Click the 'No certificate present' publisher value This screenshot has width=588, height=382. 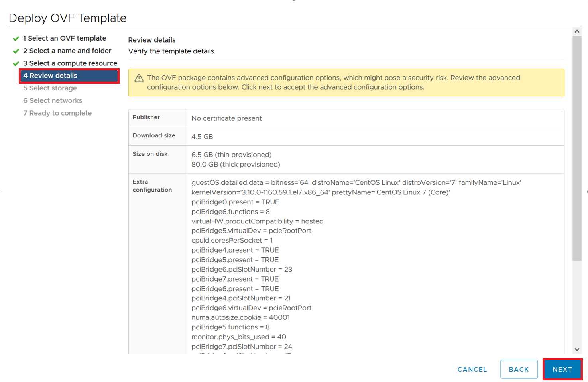tap(226, 118)
